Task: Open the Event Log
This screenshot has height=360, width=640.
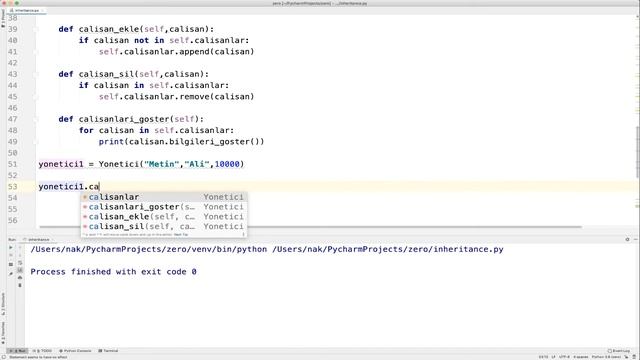Action: 619,351
